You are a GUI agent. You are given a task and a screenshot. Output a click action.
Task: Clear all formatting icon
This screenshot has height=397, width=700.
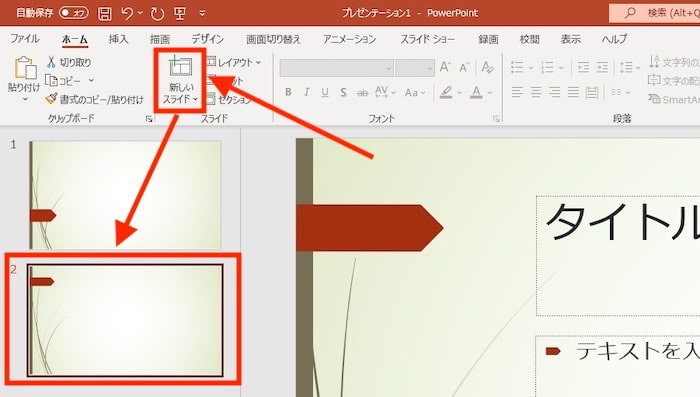pyautogui.click(x=488, y=67)
